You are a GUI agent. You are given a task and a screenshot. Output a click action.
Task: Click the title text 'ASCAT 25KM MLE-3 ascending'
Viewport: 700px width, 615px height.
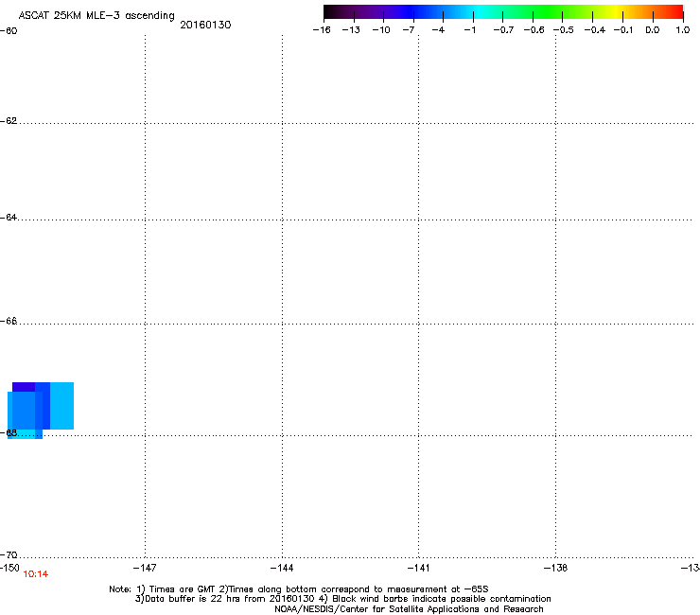tap(96, 16)
